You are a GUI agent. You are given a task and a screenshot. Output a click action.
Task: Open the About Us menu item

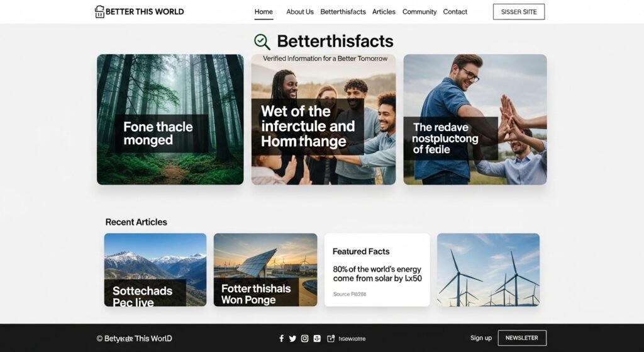coord(300,12)
